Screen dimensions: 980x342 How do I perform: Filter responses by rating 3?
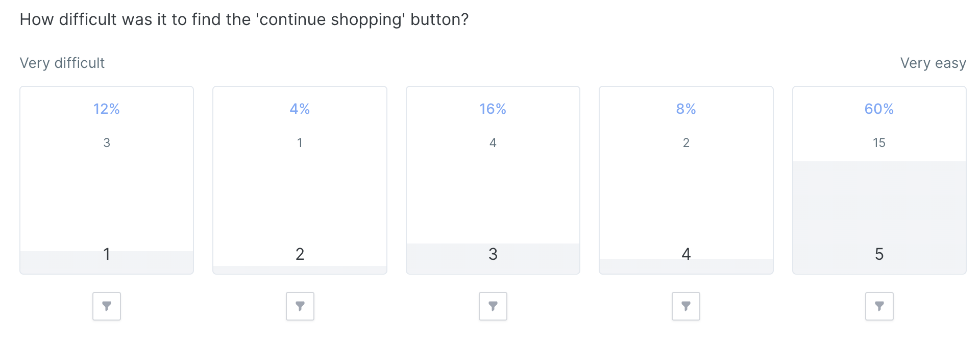pyautogui.click(x=493, y=306)
